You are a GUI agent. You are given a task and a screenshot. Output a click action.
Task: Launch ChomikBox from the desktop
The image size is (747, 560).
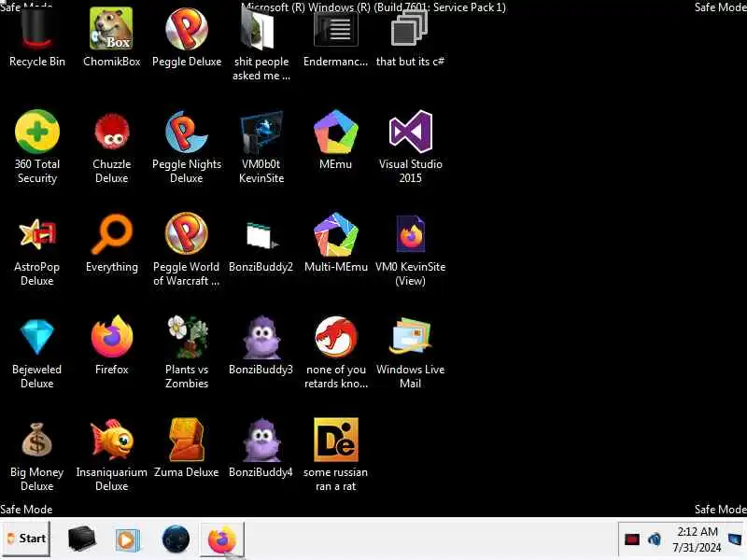pyautogui.click(x=111, y=29)
